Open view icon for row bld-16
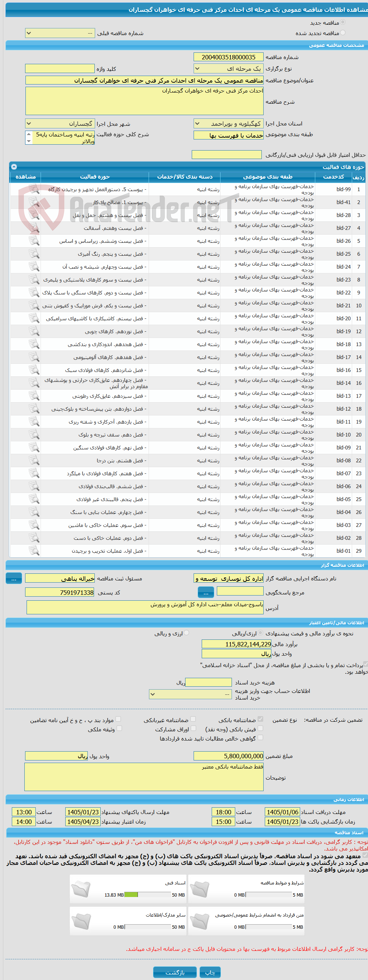Image resolution: width=368 pixels, height=980 pixels. tap(34, 370)
